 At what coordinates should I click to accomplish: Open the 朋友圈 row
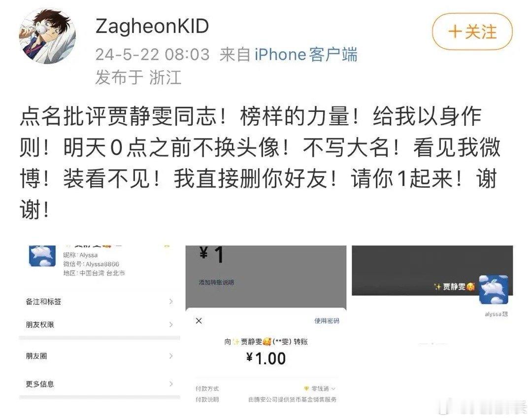[x=100, y=356]
